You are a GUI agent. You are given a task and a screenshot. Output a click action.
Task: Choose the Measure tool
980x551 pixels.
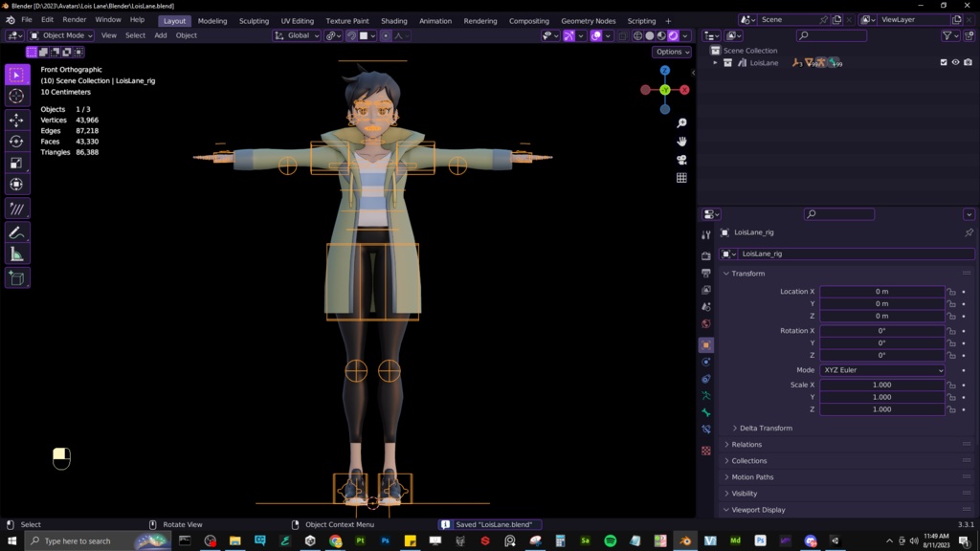[x=16, y=253]
